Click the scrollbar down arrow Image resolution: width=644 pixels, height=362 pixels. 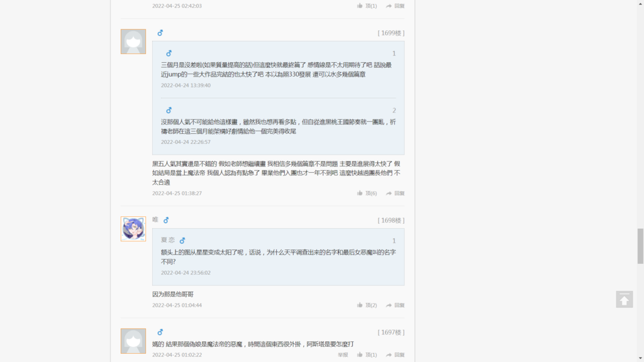tap(640, 358)
